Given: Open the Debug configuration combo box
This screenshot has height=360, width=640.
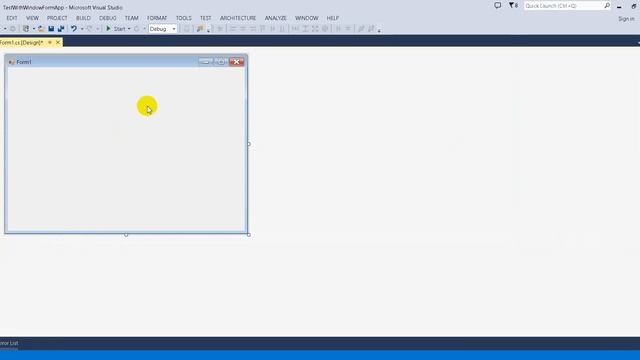Looking at the screenshot, I should coord(162,29).
